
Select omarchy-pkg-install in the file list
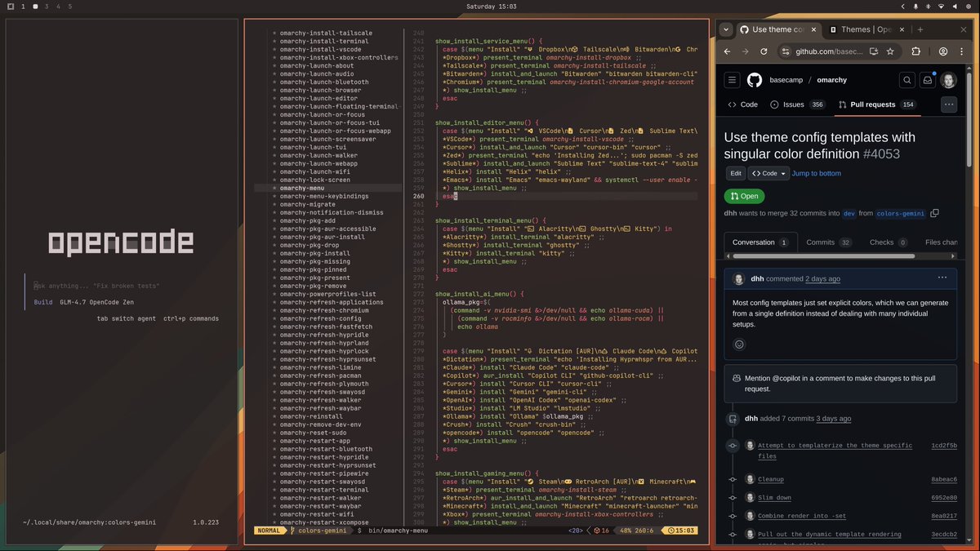coord(314,253)
